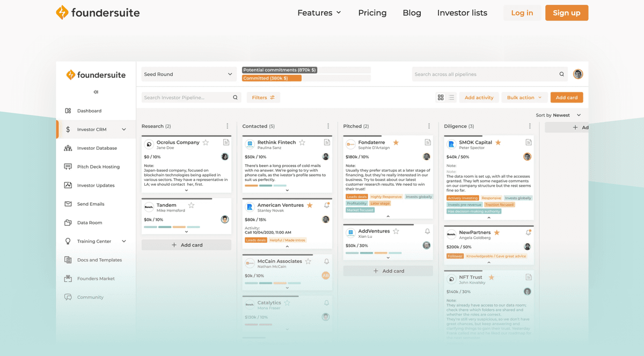Open the Sort by Newest dropdown
This screenshot has height=356, width=644.
(558, 115)
